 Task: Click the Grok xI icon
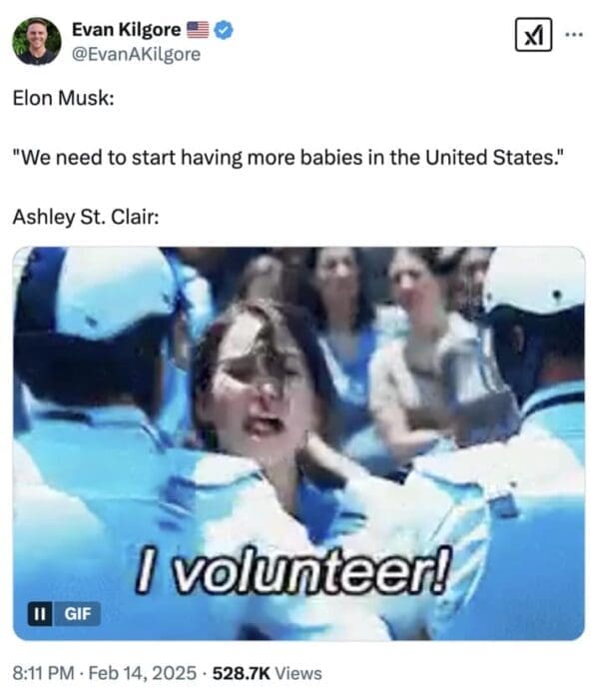pyautogui.click(x=533, y=35)
